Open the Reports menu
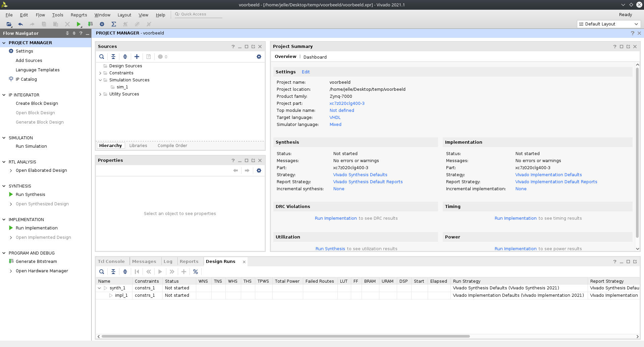 point(79,15)
